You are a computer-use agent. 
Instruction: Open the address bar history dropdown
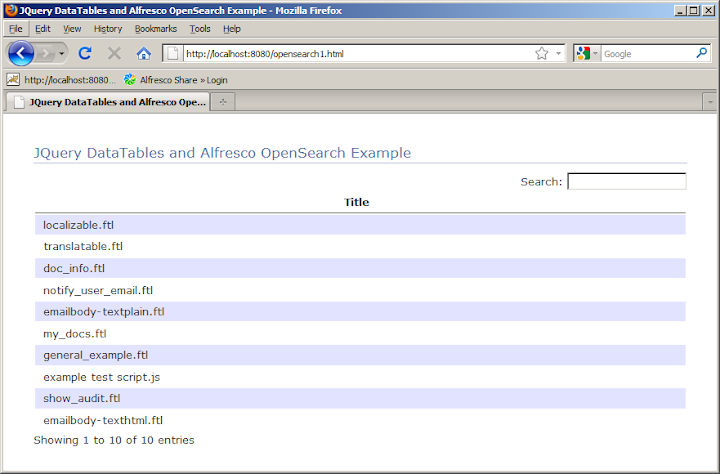pos(558,54)
